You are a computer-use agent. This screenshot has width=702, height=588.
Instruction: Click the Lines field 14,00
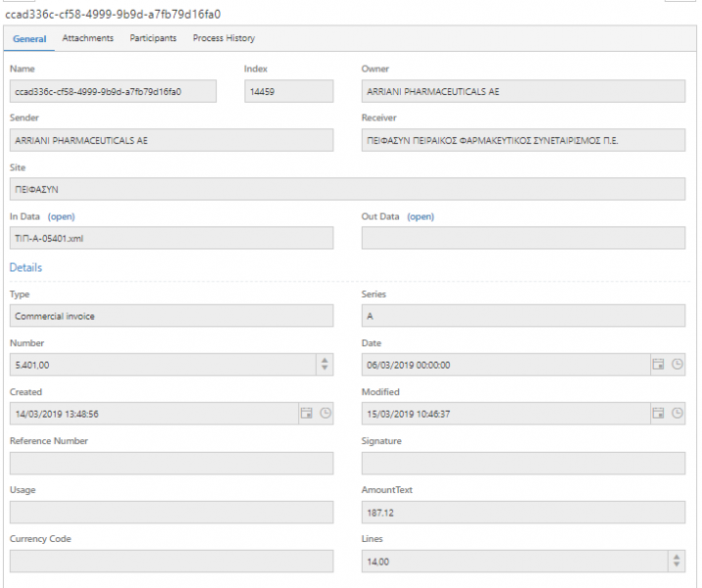[x=515, y=562]
